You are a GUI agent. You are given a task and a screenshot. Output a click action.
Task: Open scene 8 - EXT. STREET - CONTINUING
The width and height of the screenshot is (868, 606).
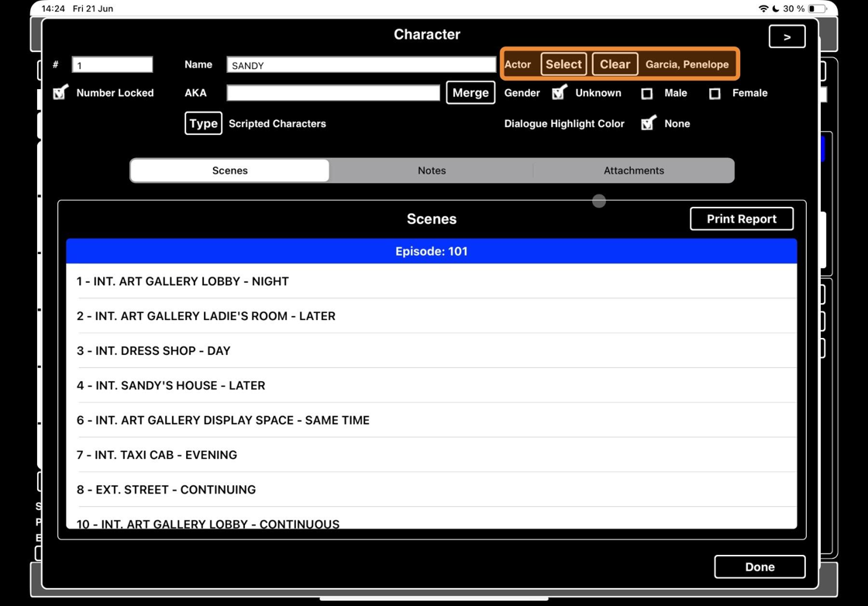pyautogui.click(x=431, y=490)
